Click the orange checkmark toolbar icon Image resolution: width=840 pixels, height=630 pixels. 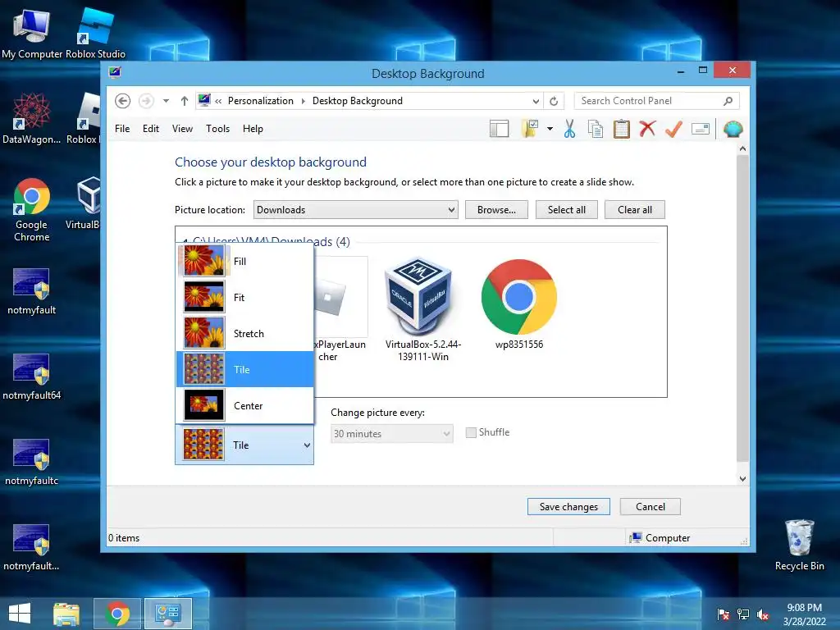click(674, 129)
